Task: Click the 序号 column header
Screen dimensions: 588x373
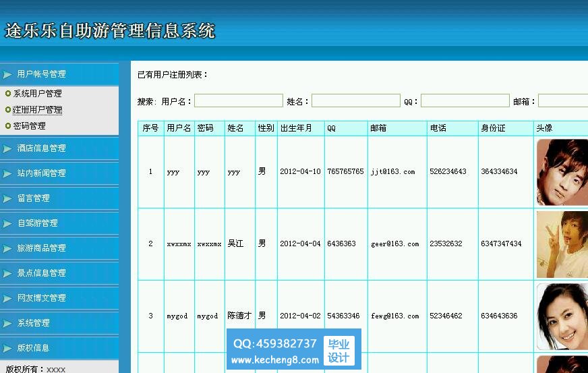Action: pyautogui.click(x=150, y=128)
